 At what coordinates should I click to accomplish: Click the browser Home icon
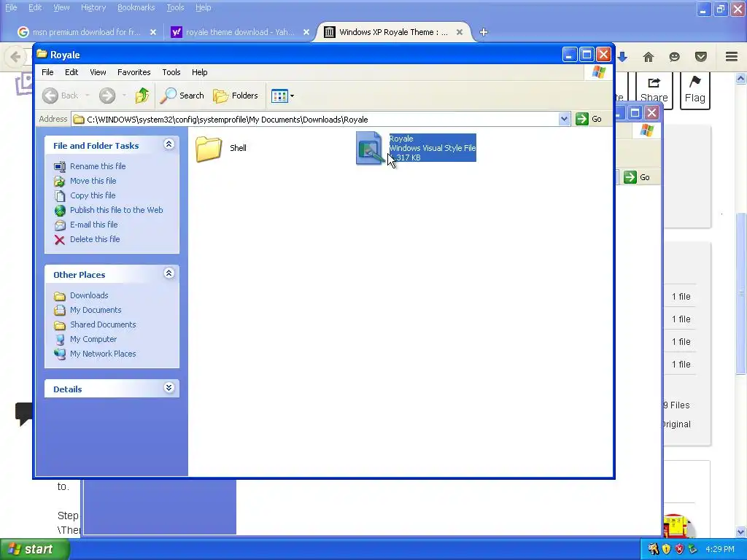tap(649, 57)
